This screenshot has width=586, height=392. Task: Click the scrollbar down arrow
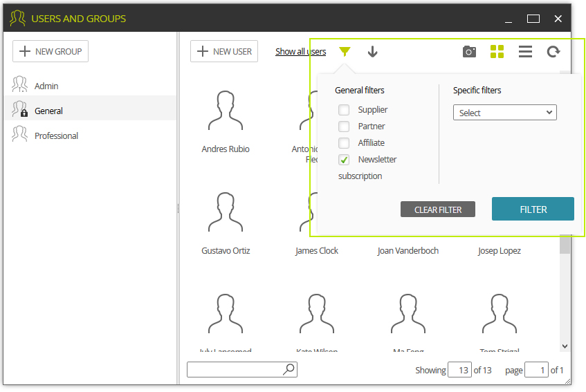tap(565, 346)
